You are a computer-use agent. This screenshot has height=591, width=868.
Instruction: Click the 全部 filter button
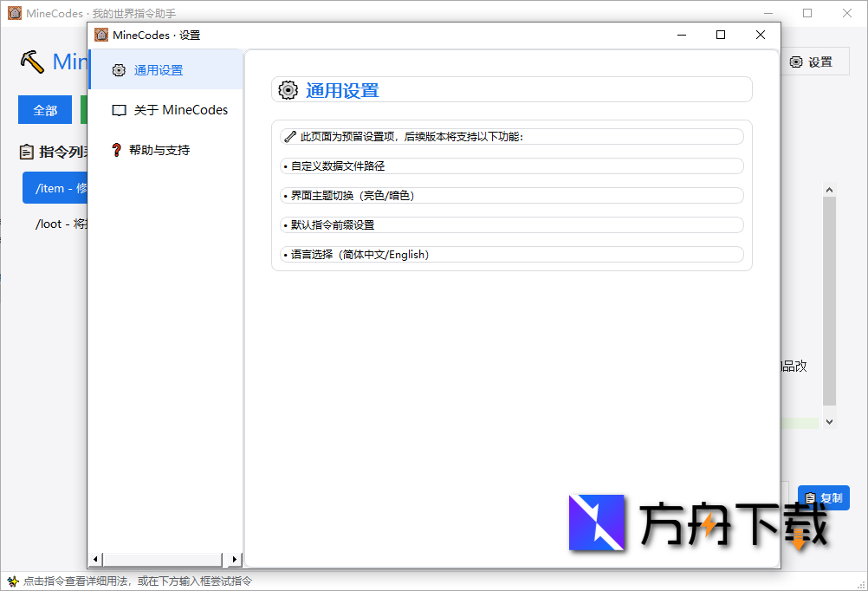[x=44, y=110]
